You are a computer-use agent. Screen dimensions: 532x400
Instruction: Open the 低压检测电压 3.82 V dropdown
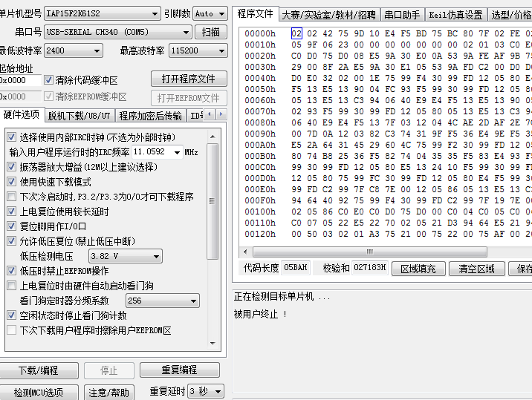tap(125, 256)
